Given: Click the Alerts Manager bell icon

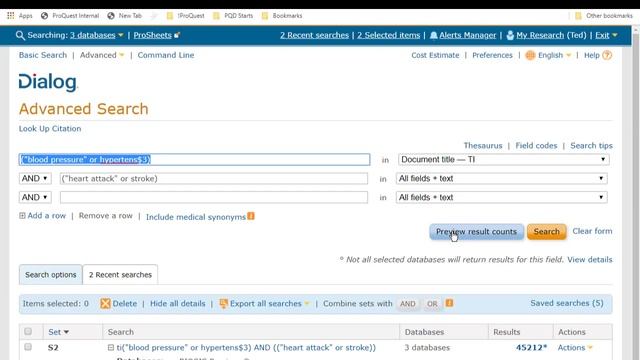Looking at the screenshot, I should [x=433, y=36].
